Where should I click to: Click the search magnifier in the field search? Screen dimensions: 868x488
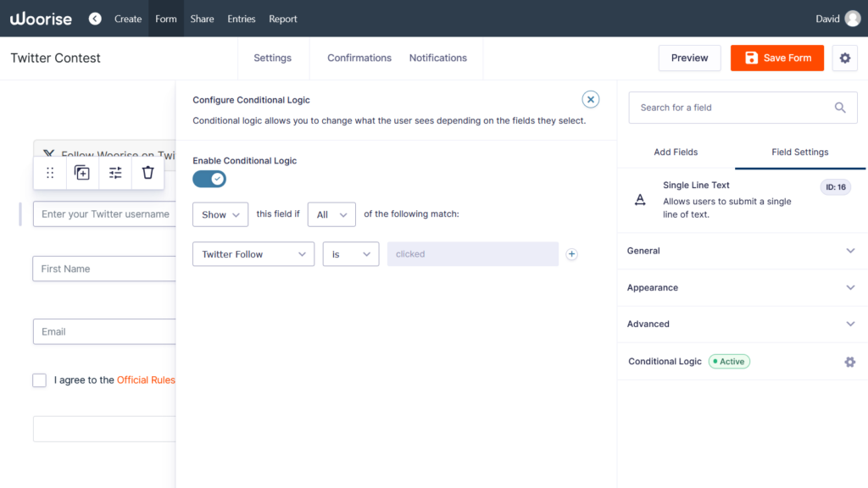click(x=840, y=108)
